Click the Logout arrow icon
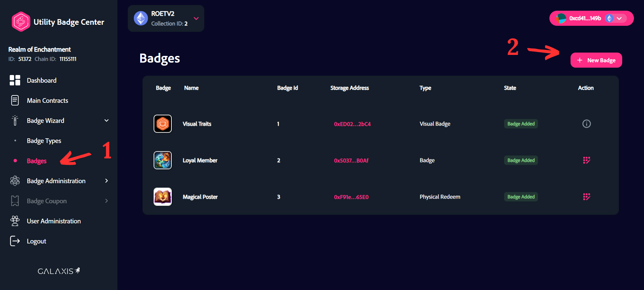Screen dimensions: 644x290 15,241
